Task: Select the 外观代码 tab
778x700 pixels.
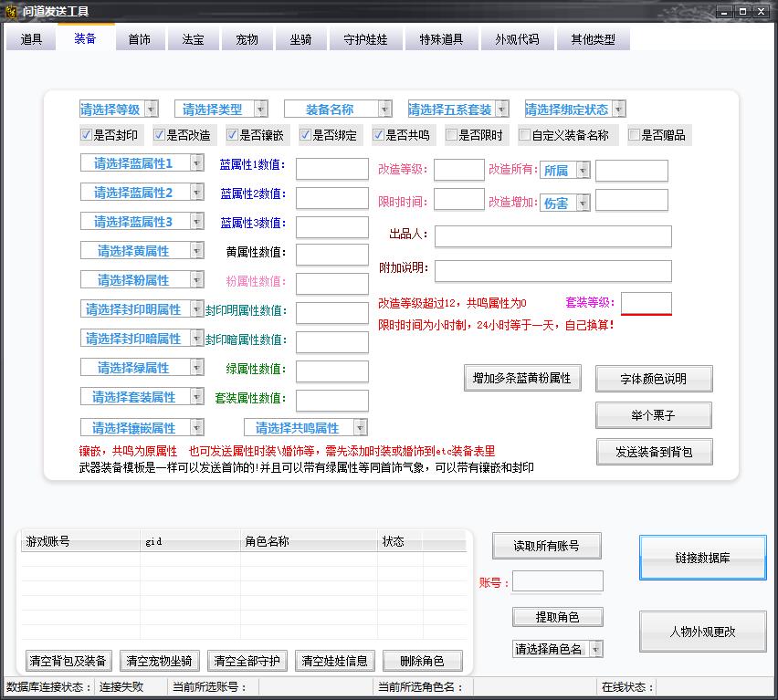Action: (x=517, y=39)
